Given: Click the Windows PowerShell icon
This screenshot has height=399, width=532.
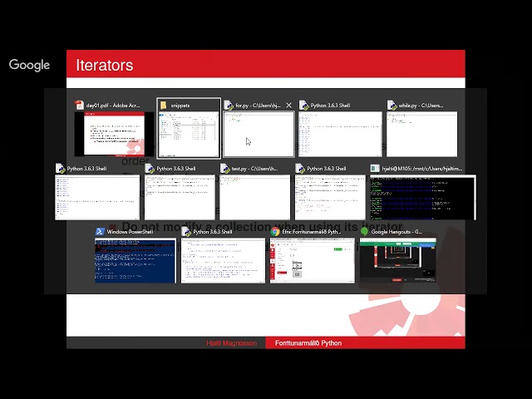Looking at the screenshot, I should point(100,231).
